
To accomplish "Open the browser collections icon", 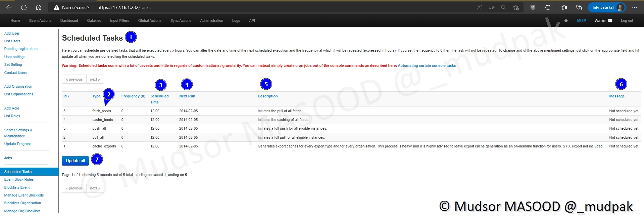I will pos(579,7).
